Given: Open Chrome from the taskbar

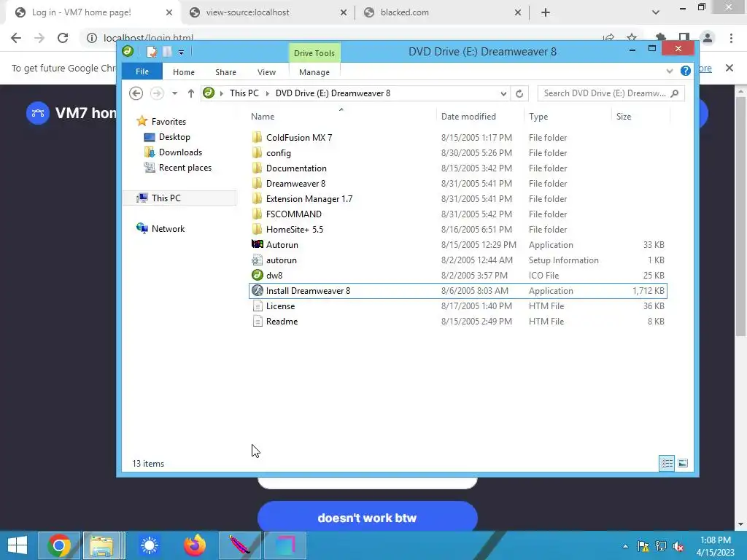Looking at the screenshot, I should [59, 545].
